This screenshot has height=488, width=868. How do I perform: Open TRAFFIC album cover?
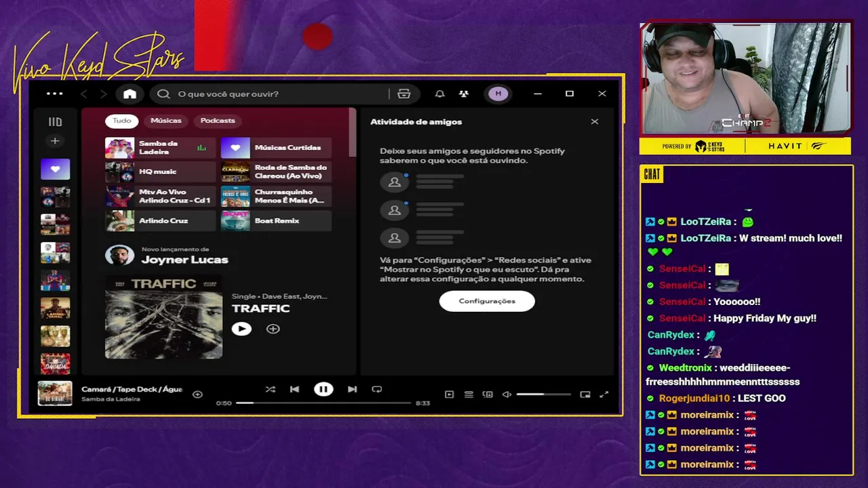pos(163,317)
